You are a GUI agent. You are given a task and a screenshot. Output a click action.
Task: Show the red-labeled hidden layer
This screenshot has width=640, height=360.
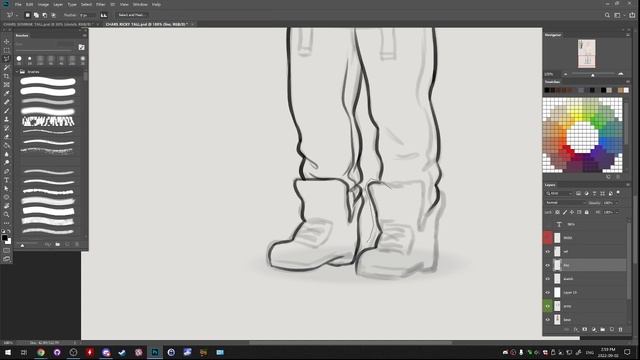(548, 238)
